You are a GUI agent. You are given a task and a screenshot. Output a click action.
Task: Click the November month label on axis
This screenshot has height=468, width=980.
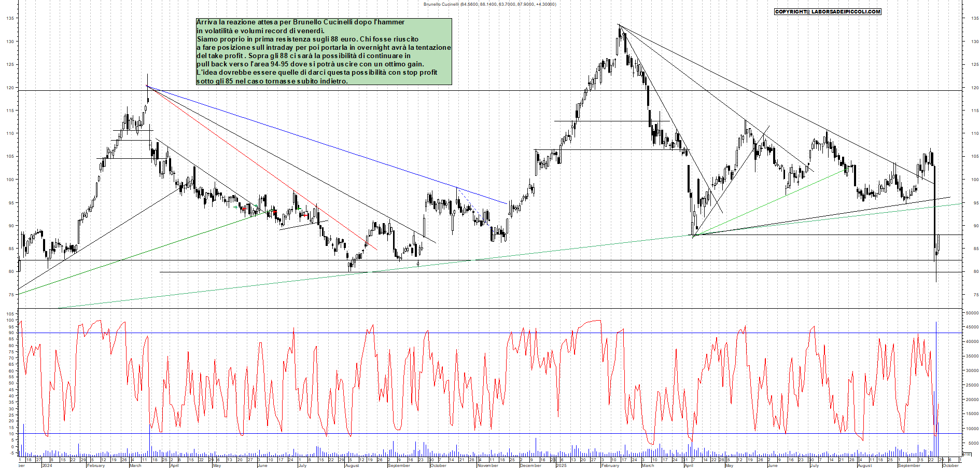(487, 465)
